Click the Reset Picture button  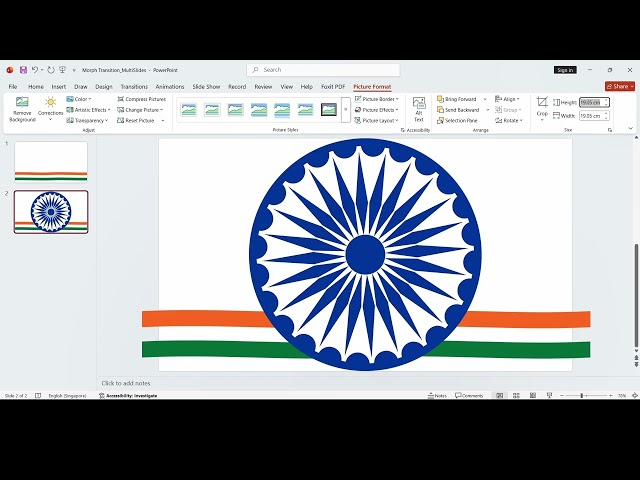click(x=136, y=120)
